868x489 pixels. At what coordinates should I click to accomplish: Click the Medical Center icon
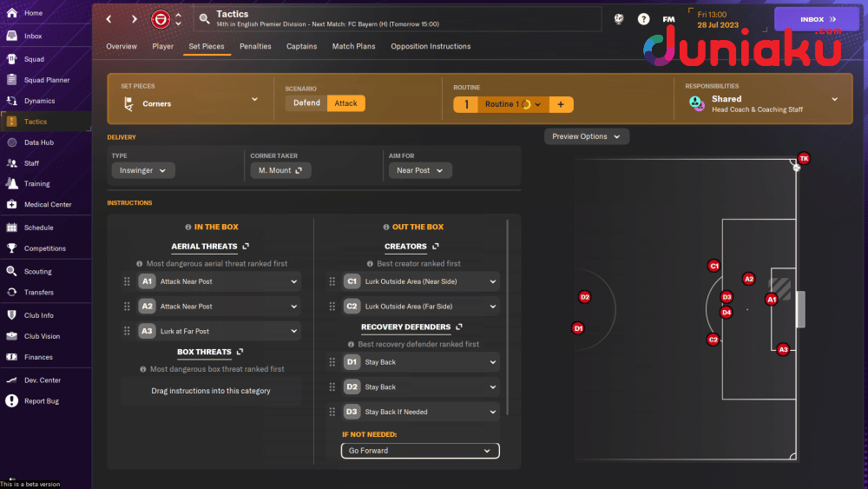11,204
